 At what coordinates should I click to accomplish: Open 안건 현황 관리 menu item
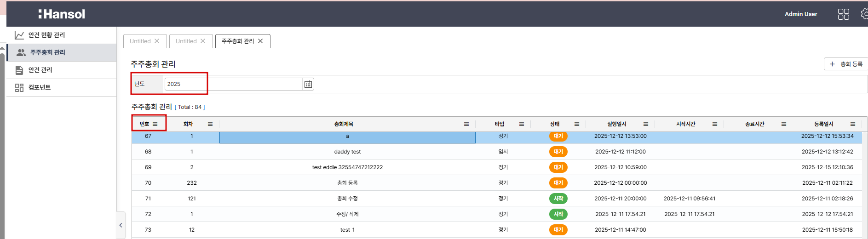coord(61,35)
